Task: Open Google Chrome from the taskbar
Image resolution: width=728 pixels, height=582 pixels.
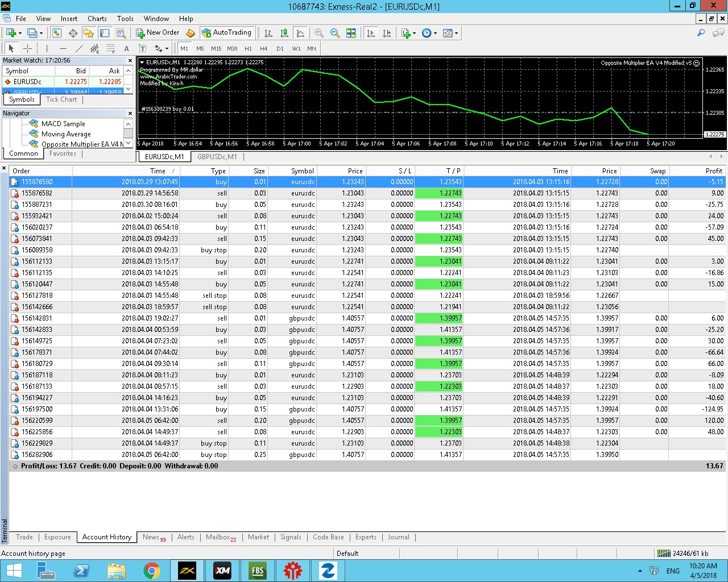Action: click(151, 571)
